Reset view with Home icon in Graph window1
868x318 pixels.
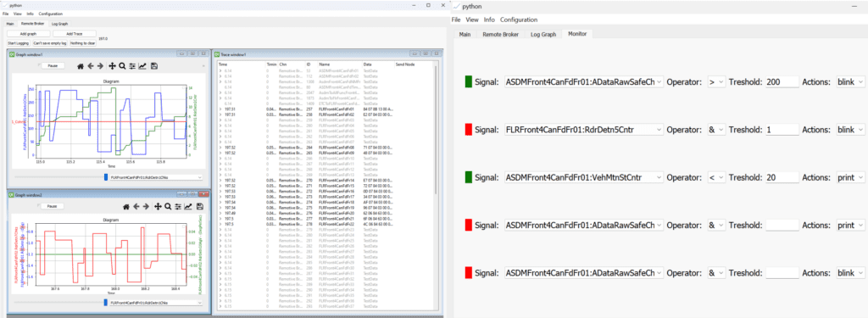pyautogui.click(x=81, y=66)
